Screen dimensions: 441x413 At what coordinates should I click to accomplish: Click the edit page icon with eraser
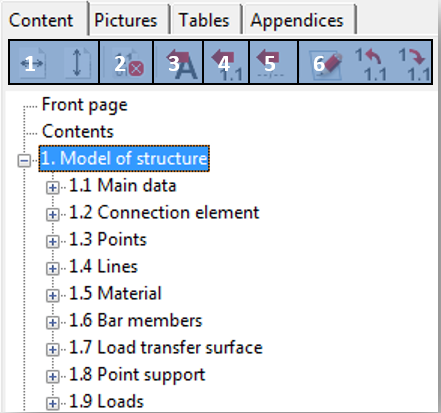325,64
